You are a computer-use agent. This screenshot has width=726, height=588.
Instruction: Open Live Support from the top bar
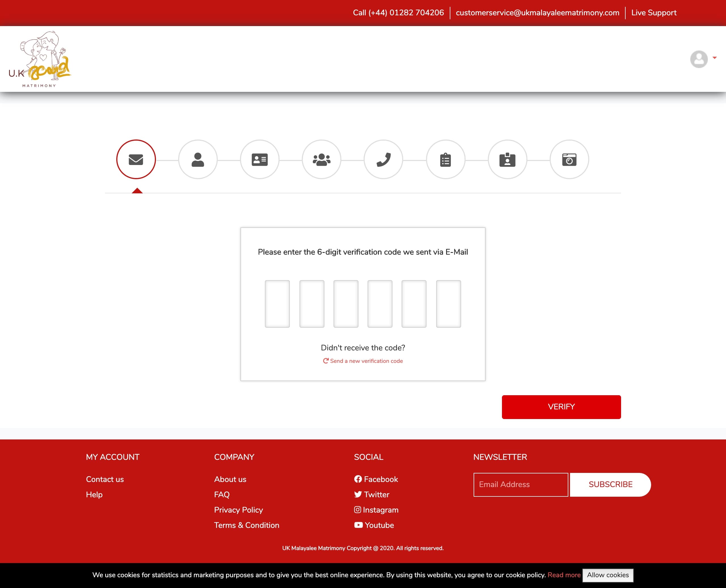[653, 12]
